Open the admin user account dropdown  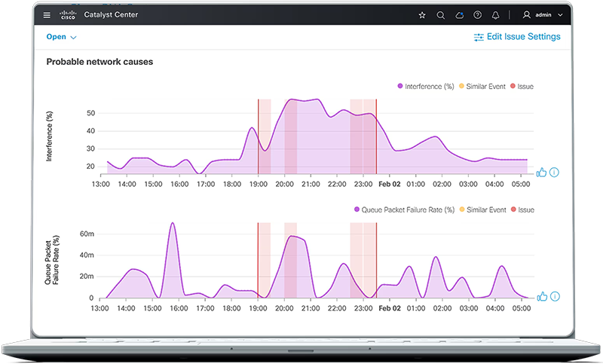[543, 14]
